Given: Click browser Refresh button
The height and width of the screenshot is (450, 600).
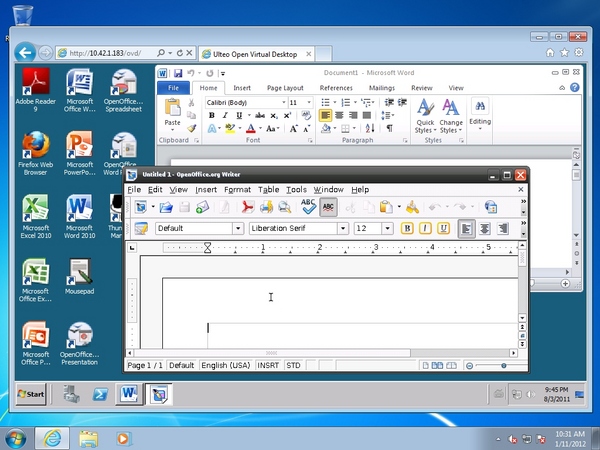Looking at the screenshot, I should tap(179, 53).
